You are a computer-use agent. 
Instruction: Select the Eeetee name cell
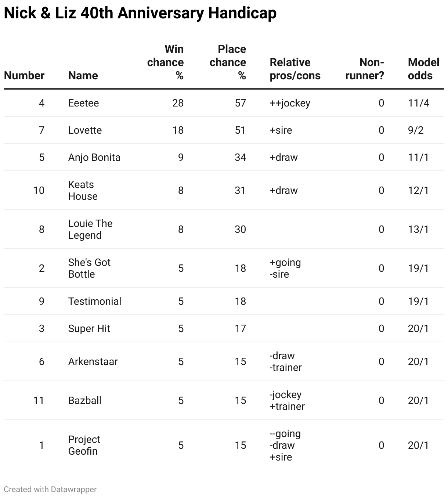click(83, 103)
